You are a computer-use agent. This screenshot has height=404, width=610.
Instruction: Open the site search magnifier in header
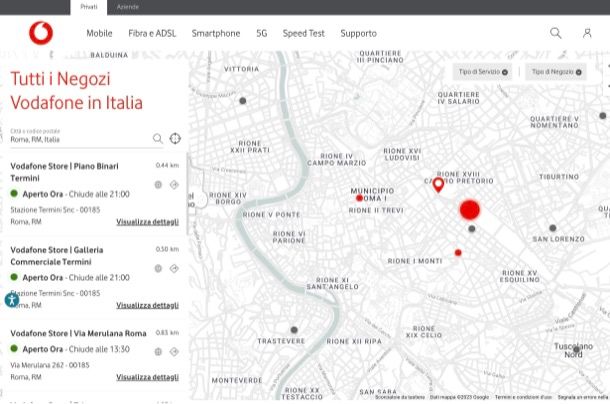tap(556, 33)
